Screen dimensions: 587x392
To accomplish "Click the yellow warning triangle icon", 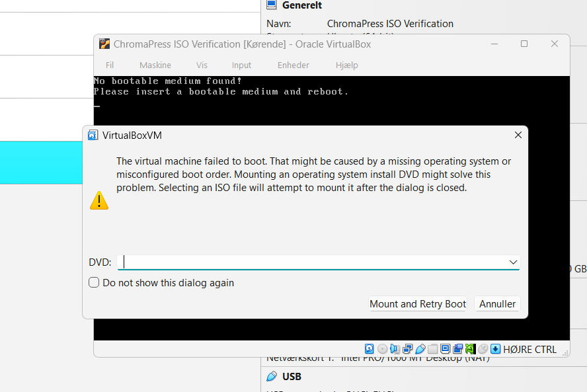I will click(99, 200).
